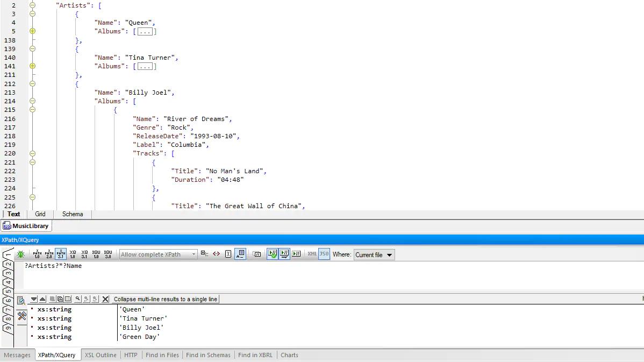Select XPath 3.1 mode
This screenshot has width=644, height=362.
pyautogui.click(x=61, y=254)
